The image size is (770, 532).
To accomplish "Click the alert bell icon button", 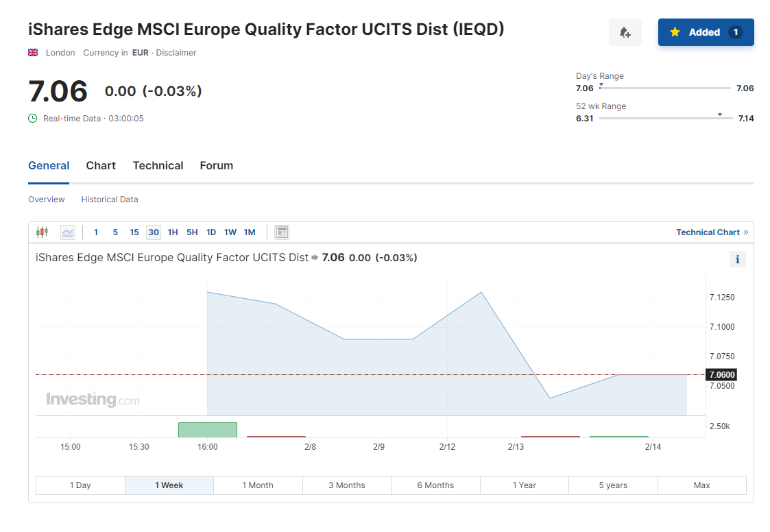I will 625,32.
